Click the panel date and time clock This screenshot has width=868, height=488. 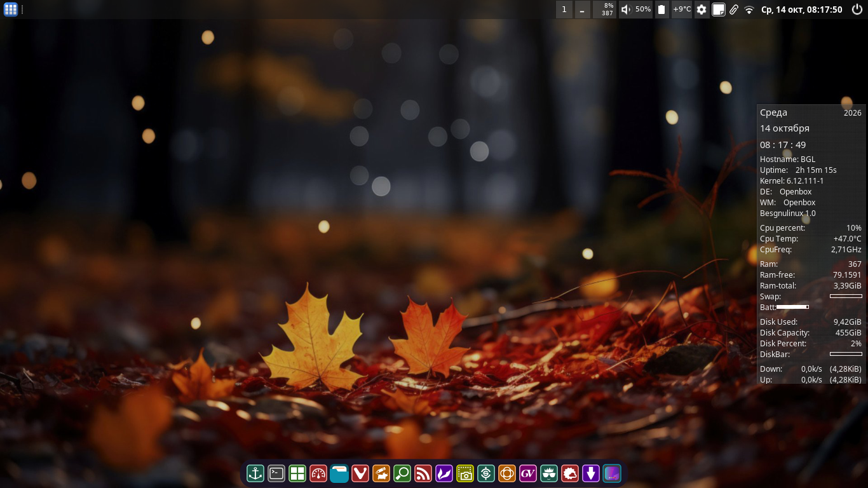point(801,9)
